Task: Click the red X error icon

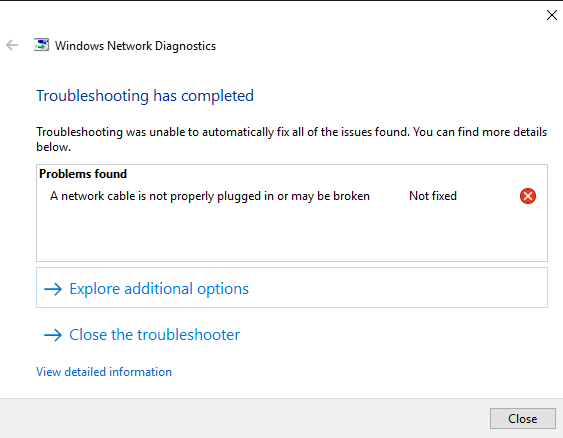Action: pyautogui.click(x=528, y=196)
